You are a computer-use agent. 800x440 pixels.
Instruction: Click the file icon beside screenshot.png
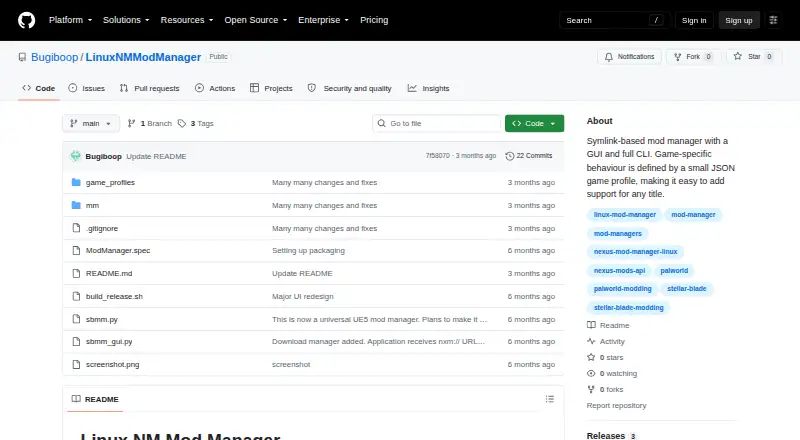pyautogui.click(x=76, y=364)
